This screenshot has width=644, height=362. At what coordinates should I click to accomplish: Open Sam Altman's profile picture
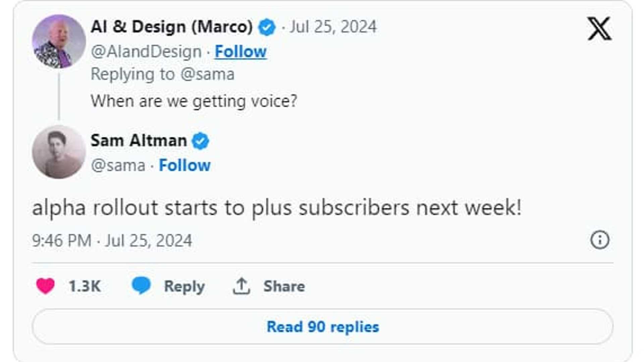click(x=59, y=152)
